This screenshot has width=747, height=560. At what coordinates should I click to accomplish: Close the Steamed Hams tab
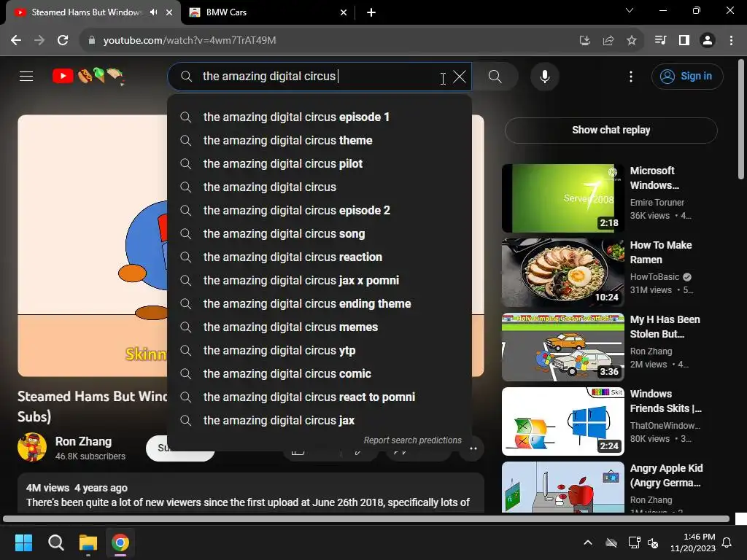click(x=169, y=12)
